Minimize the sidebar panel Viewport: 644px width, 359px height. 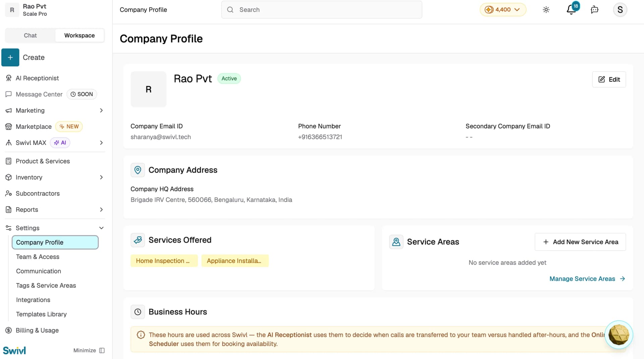pos(89,350)
